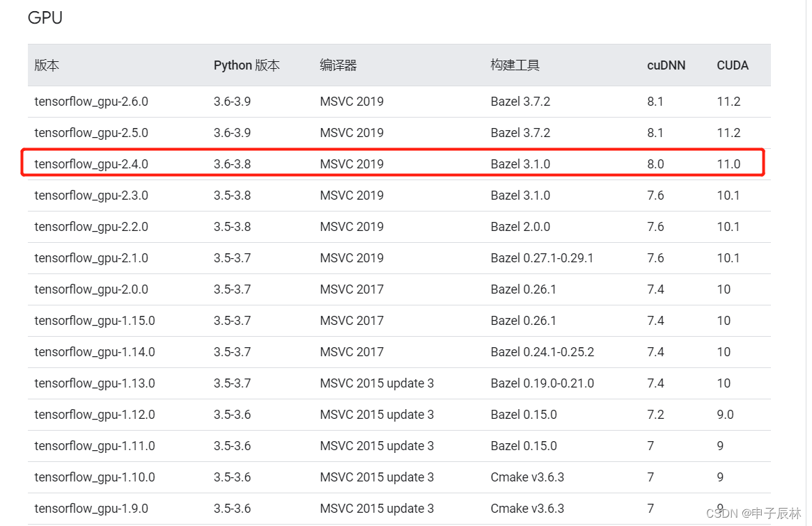The height and width of the screenshot is (526, 812).
Task: Click Cmake v3.6.3 in tensorflow_gpu-1.10.0 row
Action: pyautogui.click(x=527, y=477)
